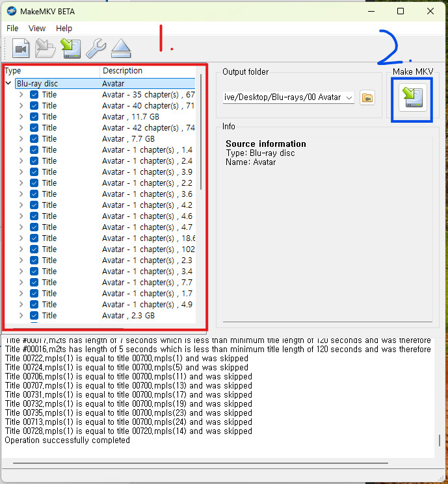
Task: Uncheck the Avatar 11.7 GB title
Action: [x=34, y=117]
